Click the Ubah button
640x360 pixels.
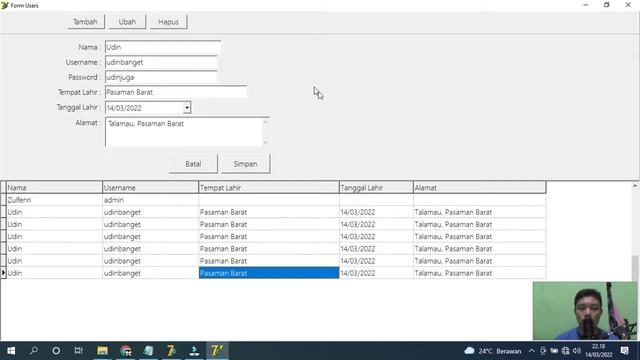point(127,22)
